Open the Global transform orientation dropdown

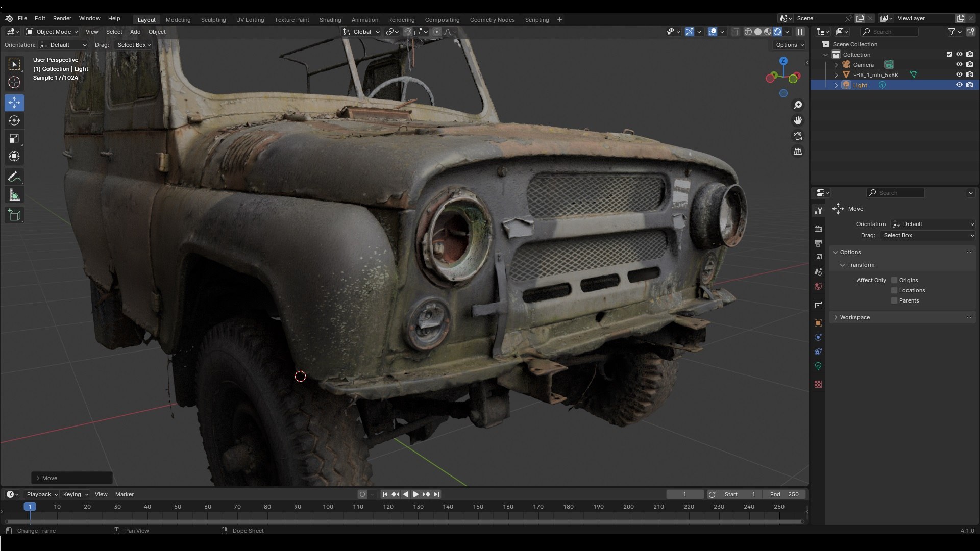coord(361,32)
